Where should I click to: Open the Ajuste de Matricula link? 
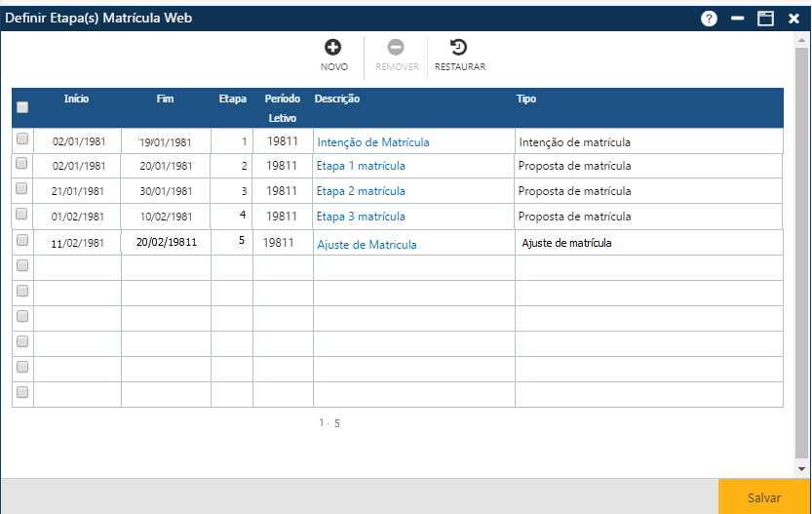367,245
